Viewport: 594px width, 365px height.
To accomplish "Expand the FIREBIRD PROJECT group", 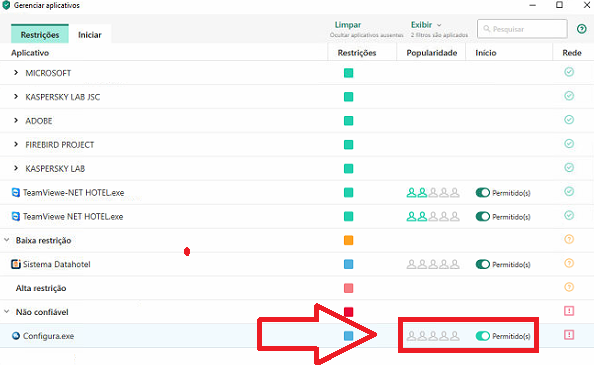I will pos(16,144).
